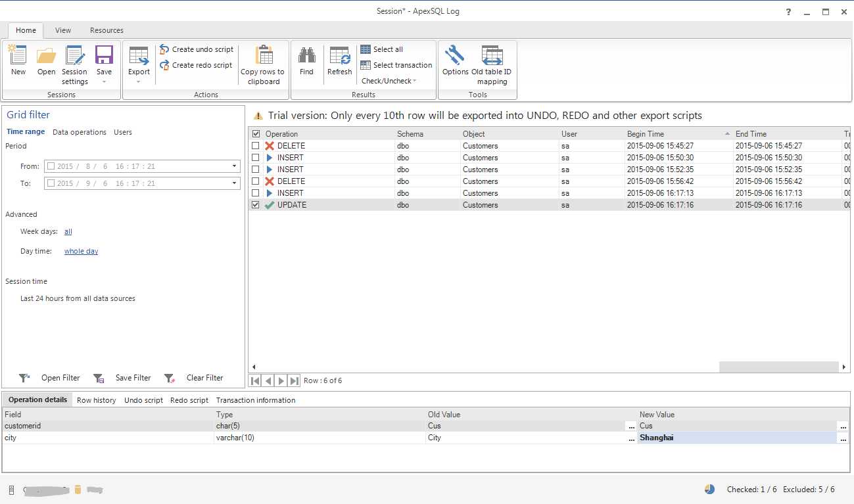Expand customerid Old Value ellipsis
This screenshot has width=854, height=504.
pyautogui.click(x=631, y=426)
